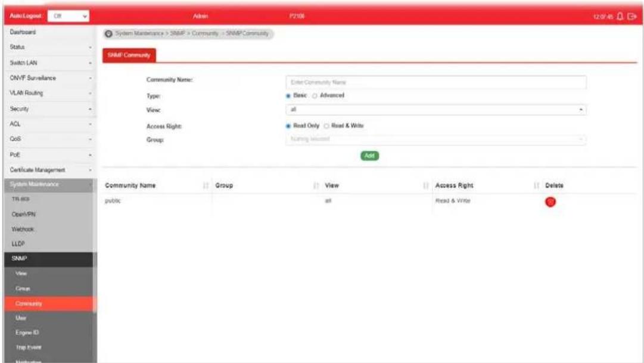Focus the Community Name input field
This screenshot has width=644, height=363.
(x=435, y=82)
